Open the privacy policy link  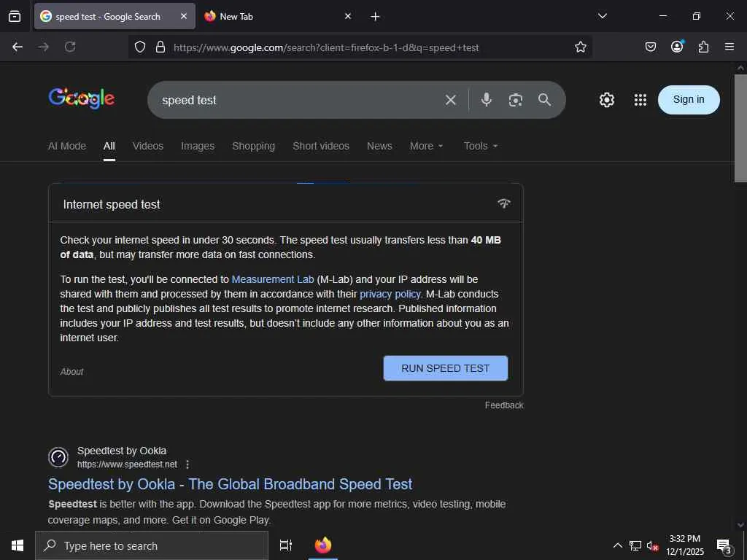click(x=390, y=294)
